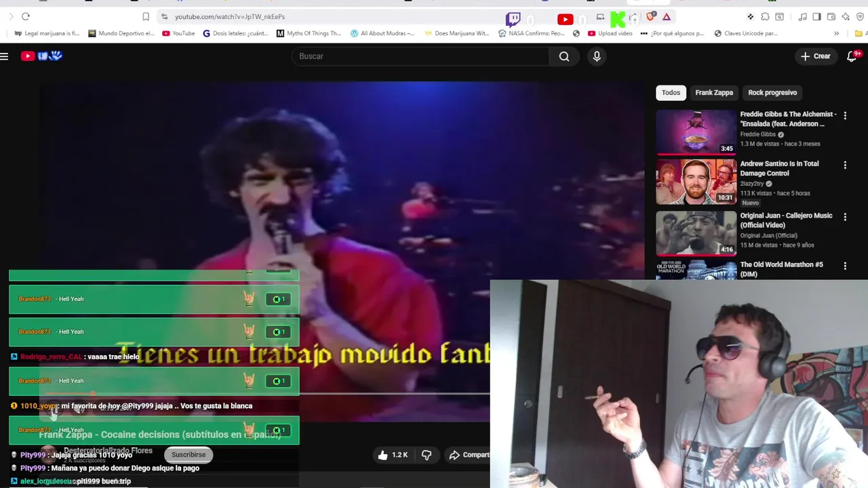Open the Brave Wallet icon
Screen dimensions: 868x488
click(831, 17)
